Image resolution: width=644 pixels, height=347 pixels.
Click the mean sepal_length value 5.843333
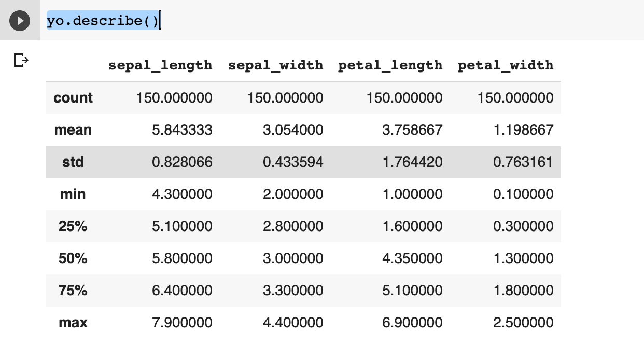(x=182, y=130)
